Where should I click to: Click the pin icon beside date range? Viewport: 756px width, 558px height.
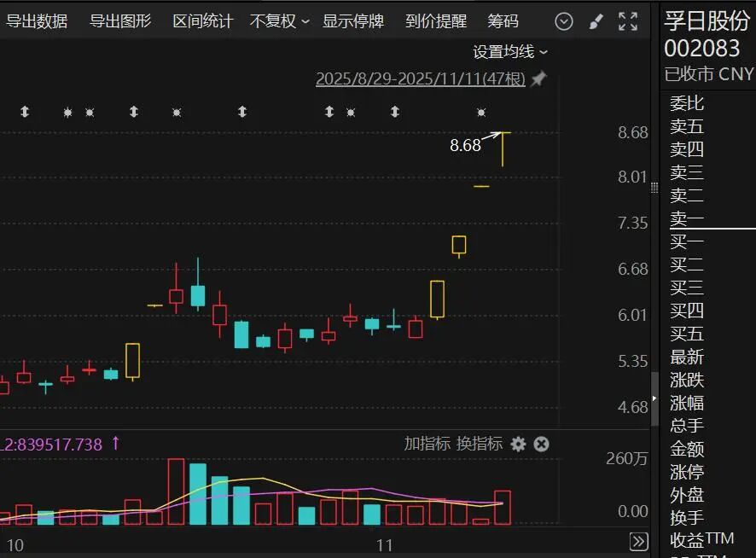point(538,79)
